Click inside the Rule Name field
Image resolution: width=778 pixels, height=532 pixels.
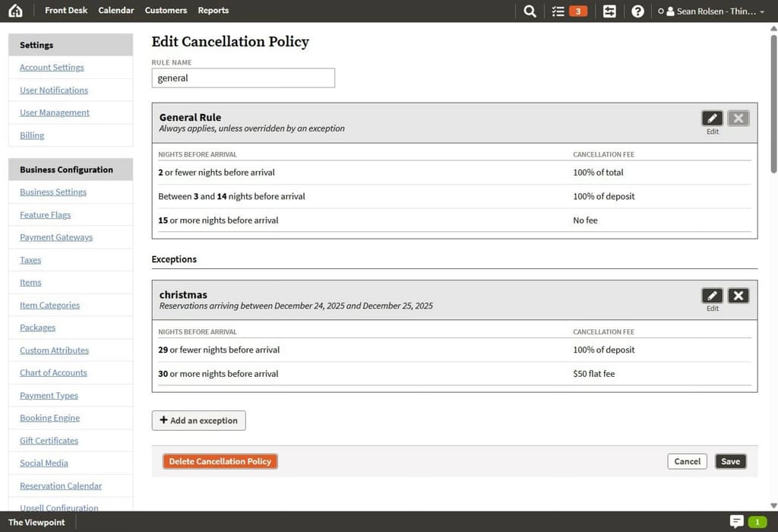pos(243,78)
